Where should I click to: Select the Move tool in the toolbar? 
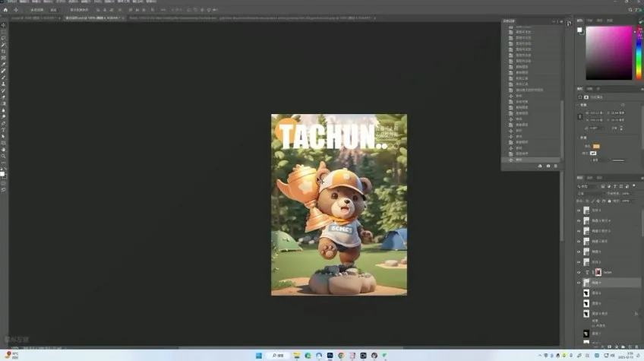3,24
